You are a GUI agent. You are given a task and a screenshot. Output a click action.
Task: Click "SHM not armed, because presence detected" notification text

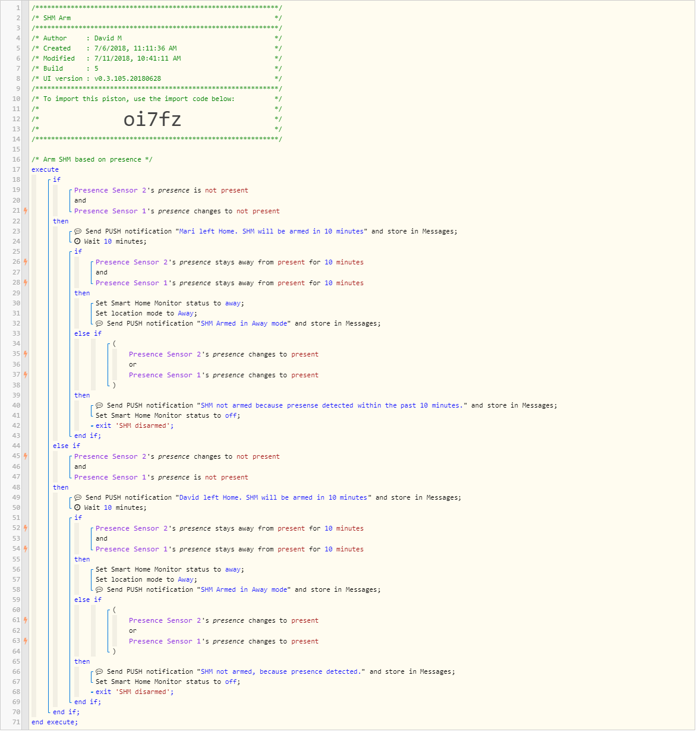click(x=280, y=672)
